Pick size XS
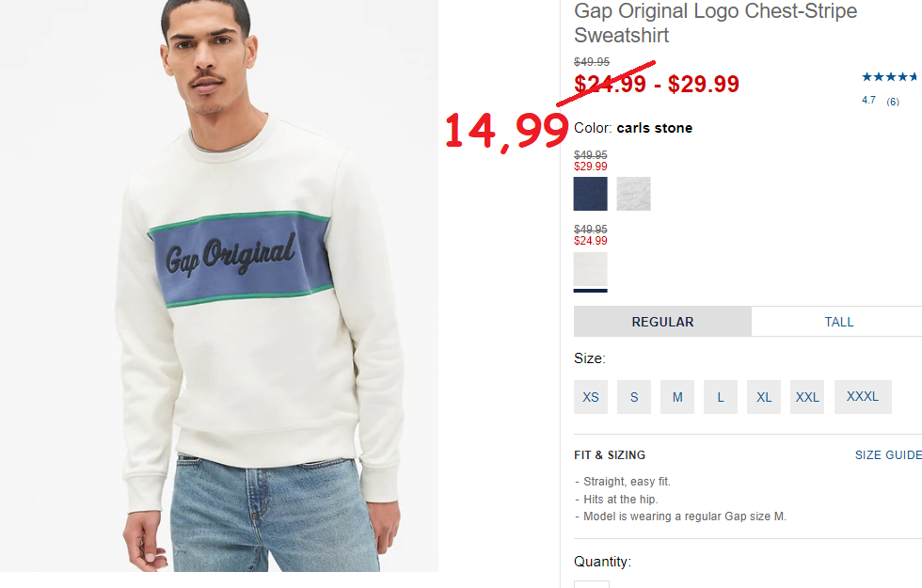This screenshot has width=922, height=588. point(591,397)
